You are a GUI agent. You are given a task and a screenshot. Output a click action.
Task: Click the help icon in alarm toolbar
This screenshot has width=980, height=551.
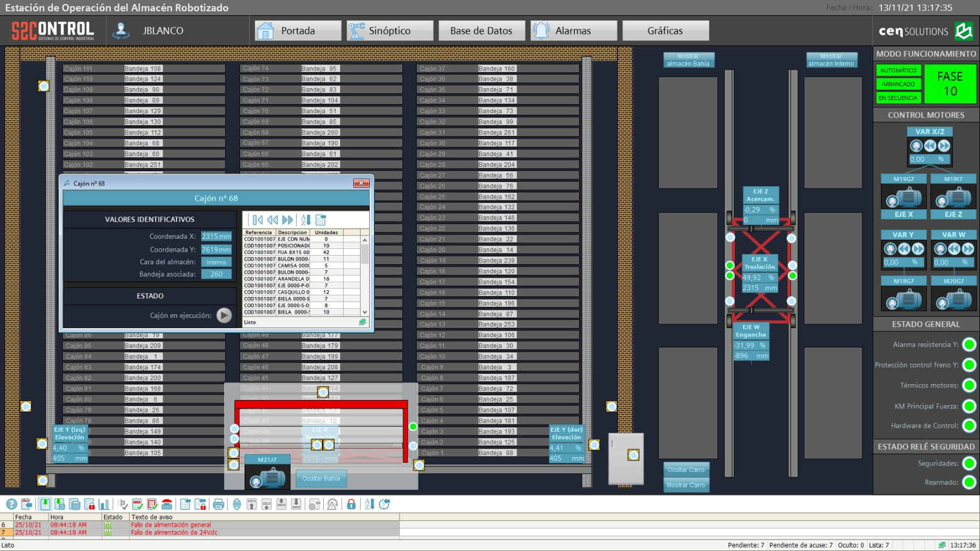(x=11, y=504)
